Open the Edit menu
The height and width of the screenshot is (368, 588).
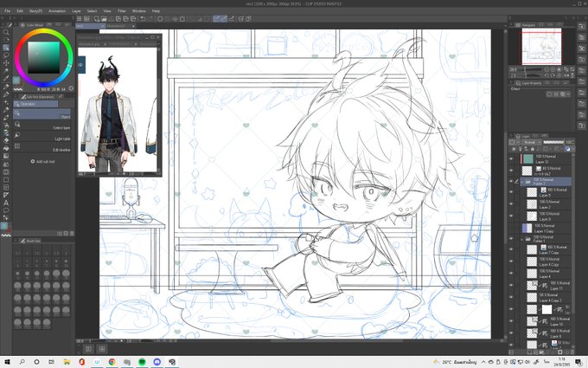tap(20, 11)
